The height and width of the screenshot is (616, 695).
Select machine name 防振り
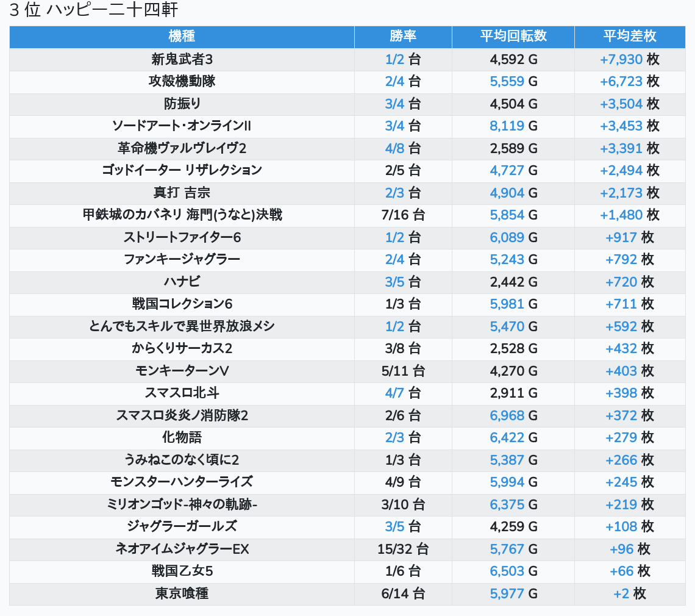tap(182, 104)
